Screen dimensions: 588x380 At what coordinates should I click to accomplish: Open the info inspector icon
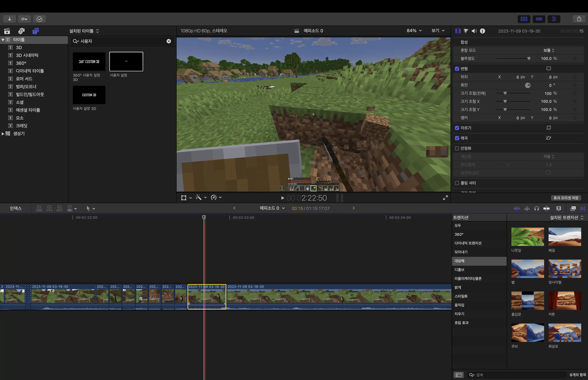tap(482, 31)
